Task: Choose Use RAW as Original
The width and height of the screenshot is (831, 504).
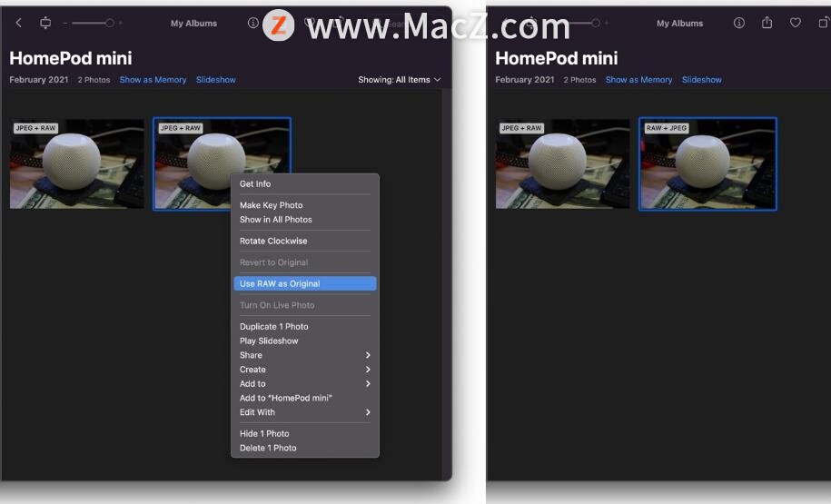Action: 305,283
